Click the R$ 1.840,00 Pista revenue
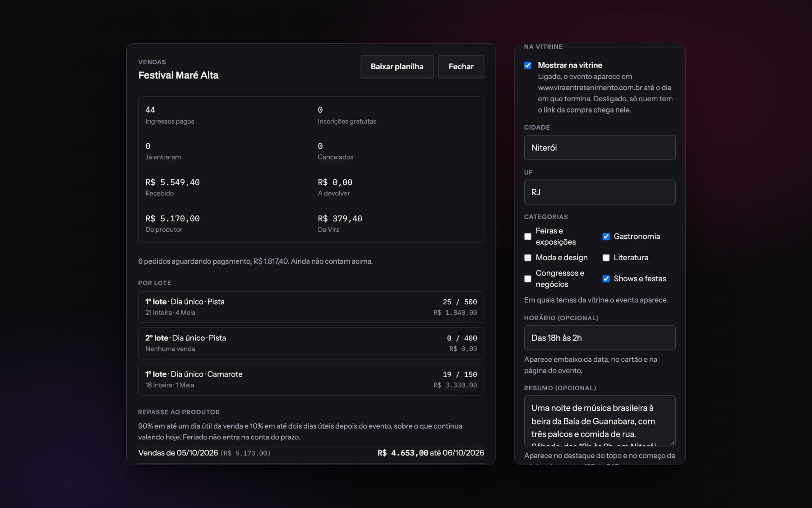This screenshot has height=508, width=812. pyautogui.click(x=455, y=312)
